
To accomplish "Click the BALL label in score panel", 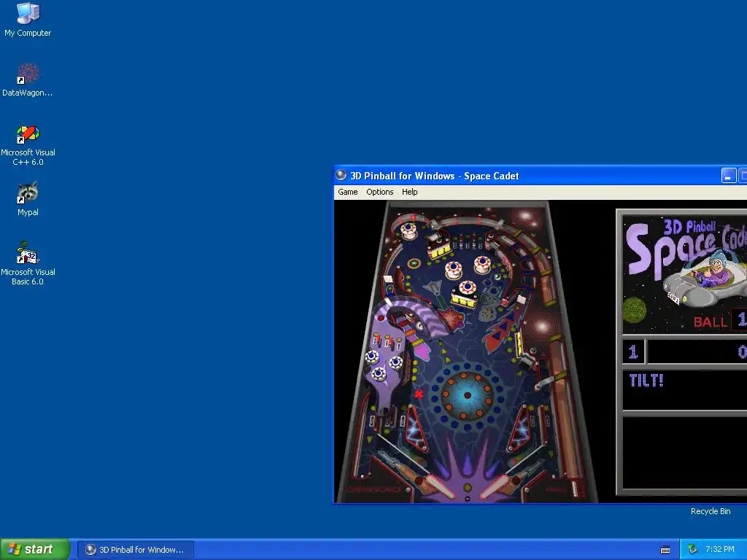I will [710, 322].
